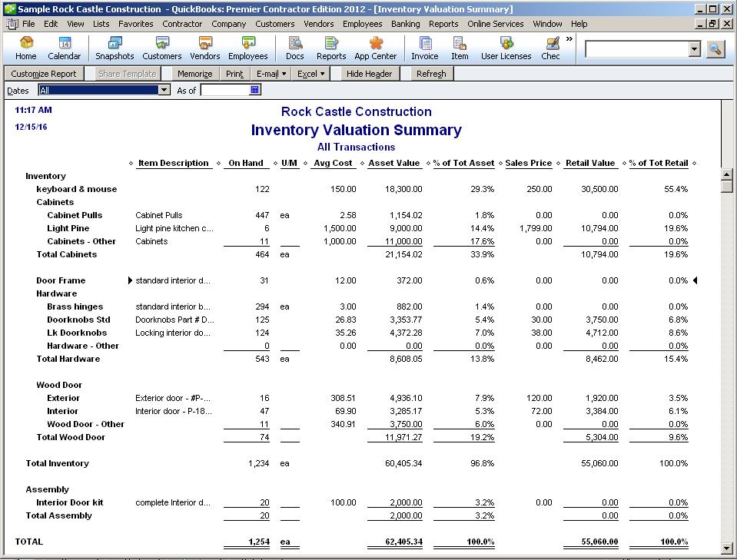
Task: Open the Banking menu
Action: (405, 24)
